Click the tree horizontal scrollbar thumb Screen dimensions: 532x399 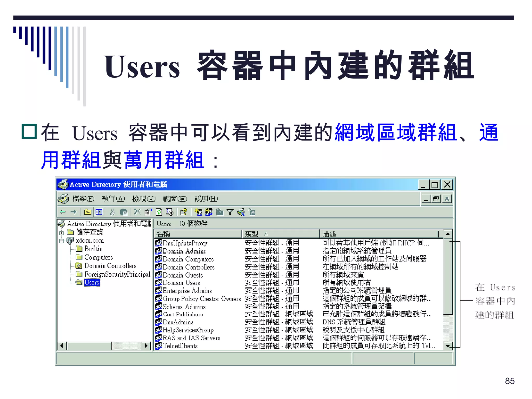click(x=89, y=346)
